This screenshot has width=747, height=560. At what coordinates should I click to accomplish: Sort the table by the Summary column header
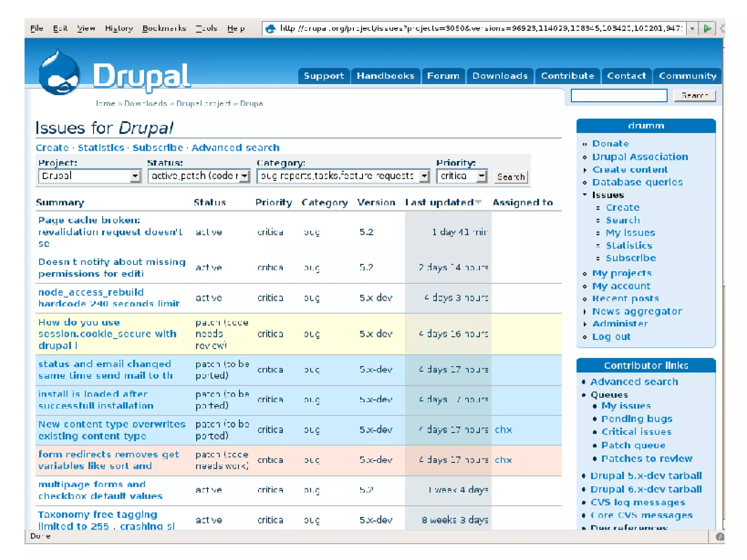(x=60, y=202)
